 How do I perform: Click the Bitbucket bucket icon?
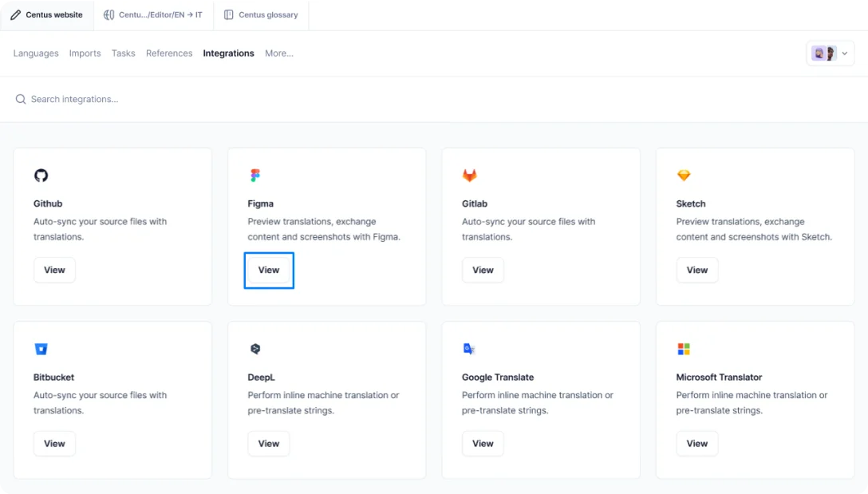pyautogui.click(x=41, y=348)
